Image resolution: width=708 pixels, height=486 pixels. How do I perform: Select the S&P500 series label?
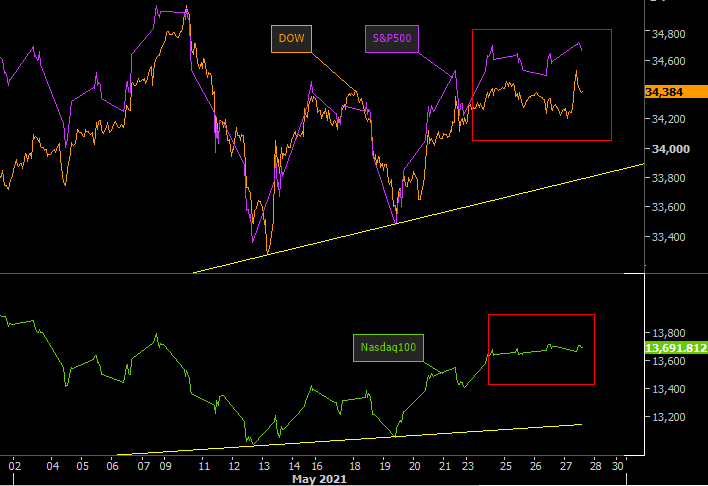[392, 39]
